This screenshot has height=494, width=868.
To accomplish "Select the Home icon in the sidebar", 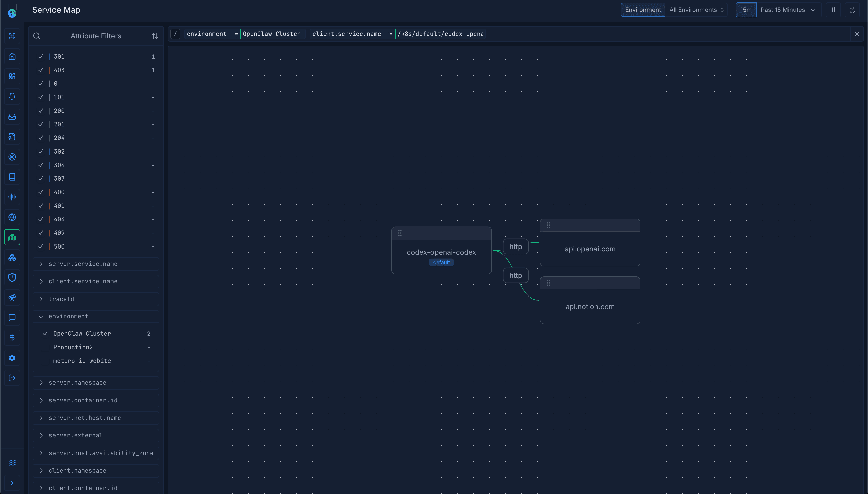I will point(12,56).
